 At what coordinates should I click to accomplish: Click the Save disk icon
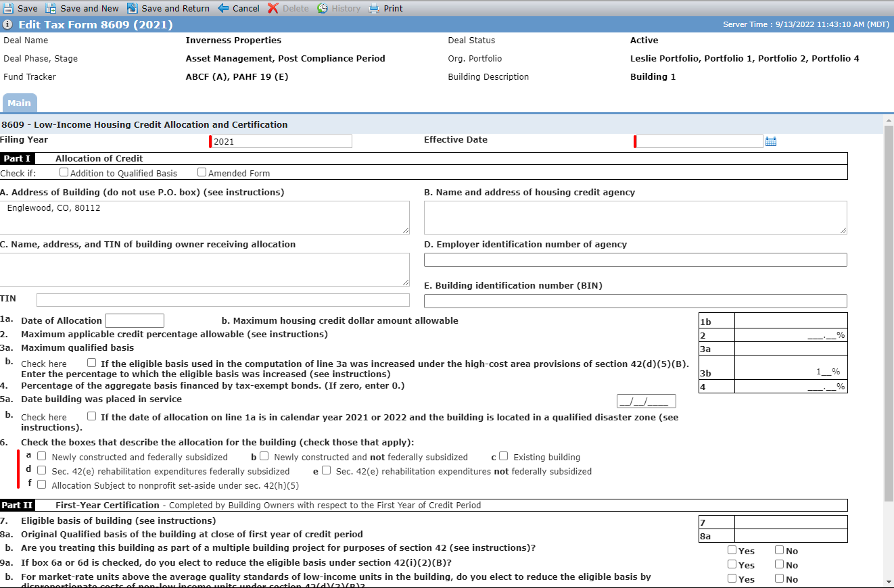tap(7, 8)
